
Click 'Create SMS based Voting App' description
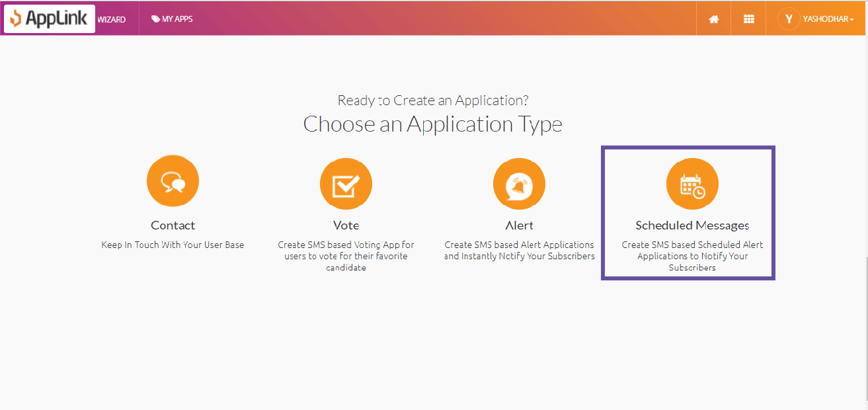(346, 256)
